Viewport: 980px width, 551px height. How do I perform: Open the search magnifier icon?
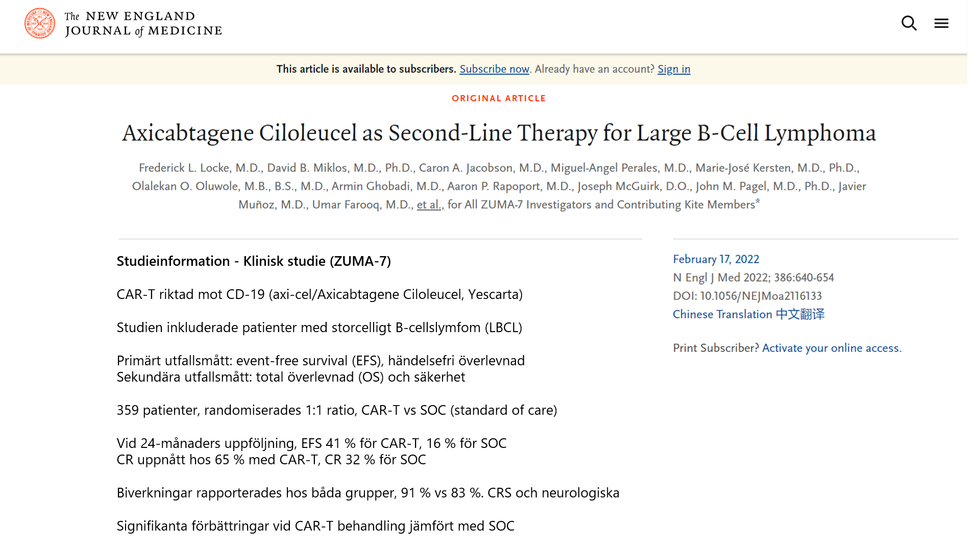point(909,23)
